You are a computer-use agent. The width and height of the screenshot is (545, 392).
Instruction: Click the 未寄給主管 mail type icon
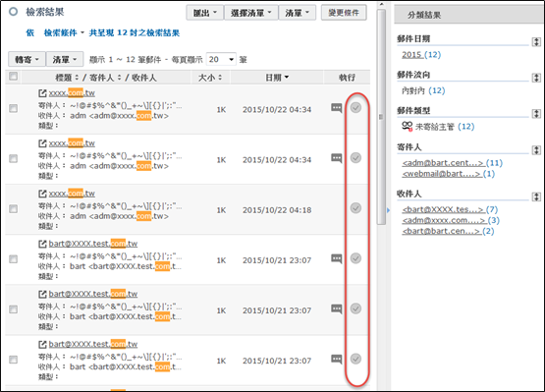coord(407,127)
